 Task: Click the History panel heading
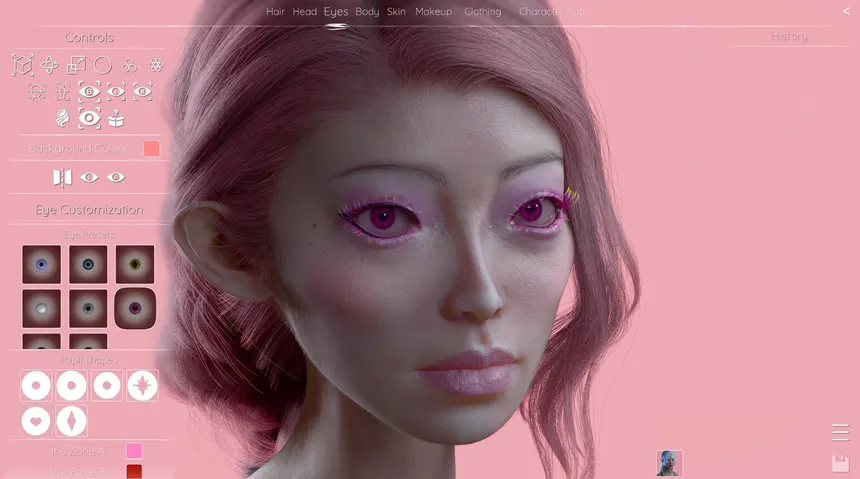pos(789,37)
